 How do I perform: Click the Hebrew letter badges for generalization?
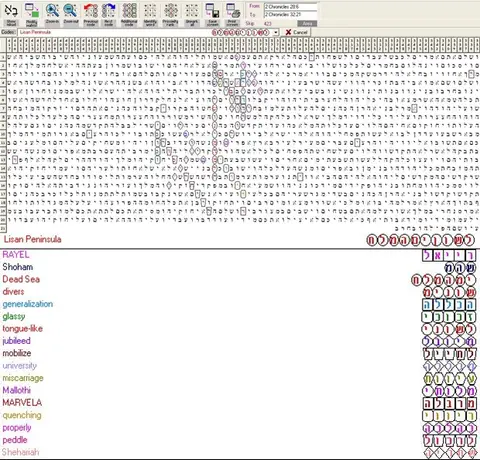tap(449, 305)
